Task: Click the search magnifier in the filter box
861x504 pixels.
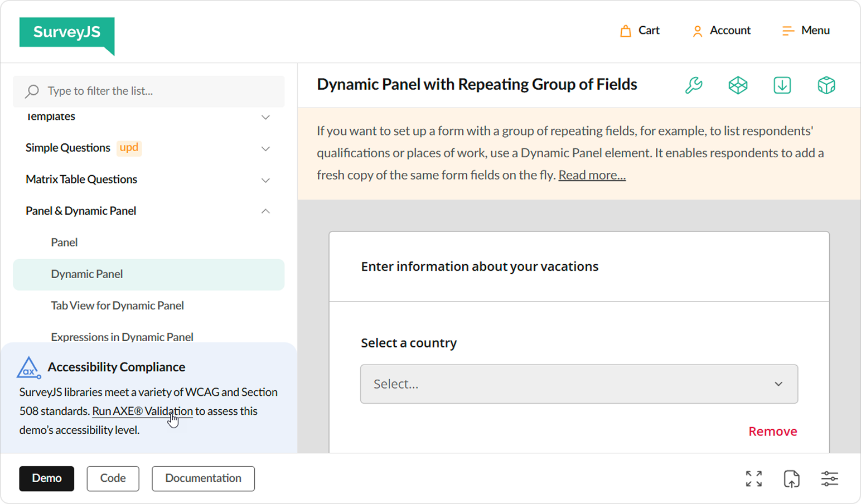Action: 32,91
